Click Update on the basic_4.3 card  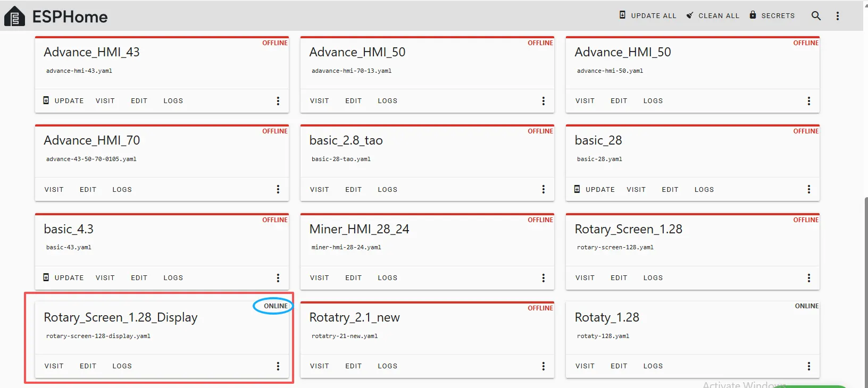point(63,278)
